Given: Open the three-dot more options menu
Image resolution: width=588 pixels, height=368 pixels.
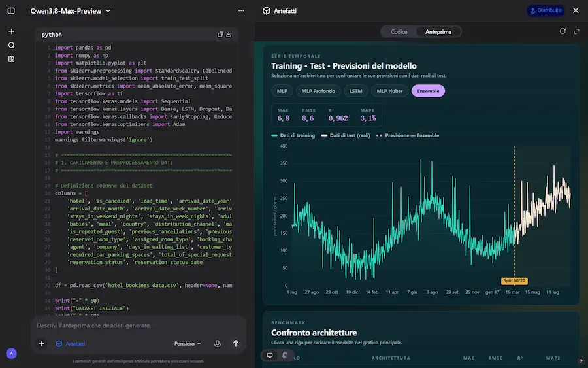Looking at the screenshot, I should pyautogui.click(x=241, y=11).
